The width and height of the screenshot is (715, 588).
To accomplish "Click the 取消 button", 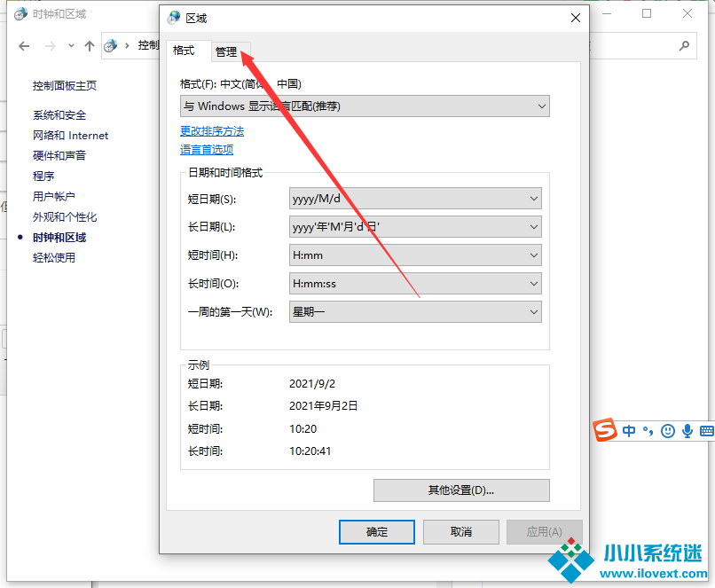I will (461, 532).
